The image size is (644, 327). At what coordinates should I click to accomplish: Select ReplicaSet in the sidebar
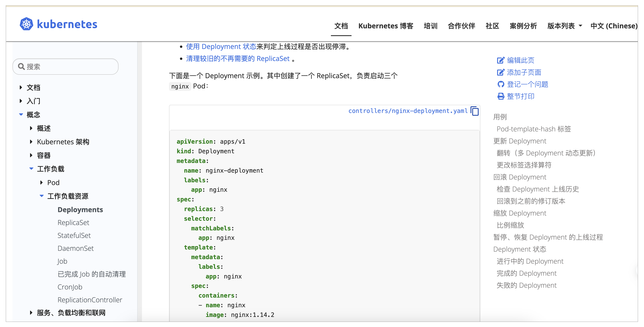click(73, 222)
